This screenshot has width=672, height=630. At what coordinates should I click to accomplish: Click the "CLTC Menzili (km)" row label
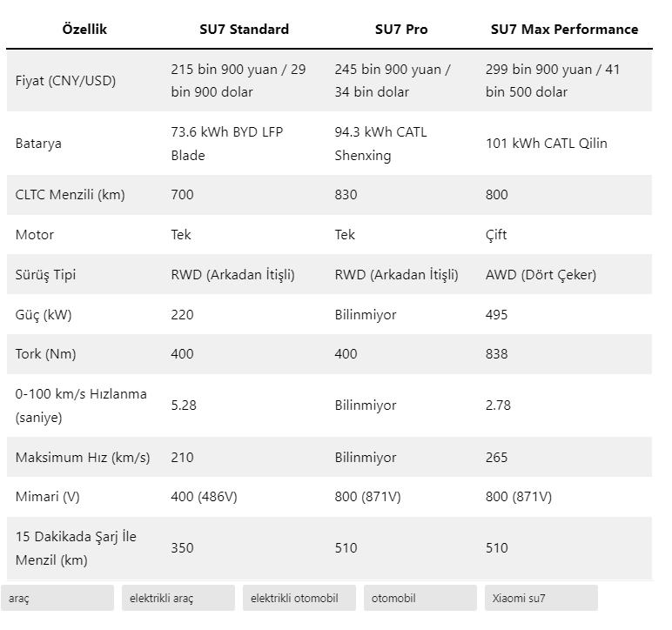click(71, 195)
